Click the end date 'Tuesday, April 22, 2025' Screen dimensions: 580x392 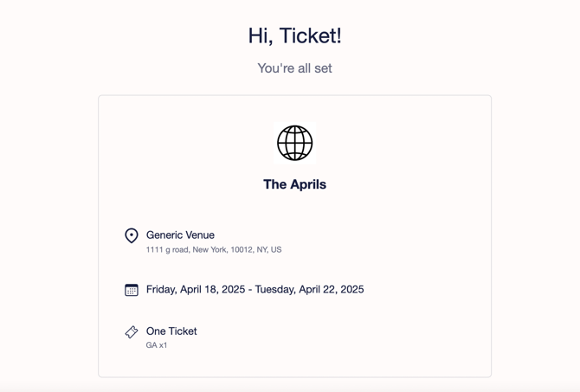point(309,289)
